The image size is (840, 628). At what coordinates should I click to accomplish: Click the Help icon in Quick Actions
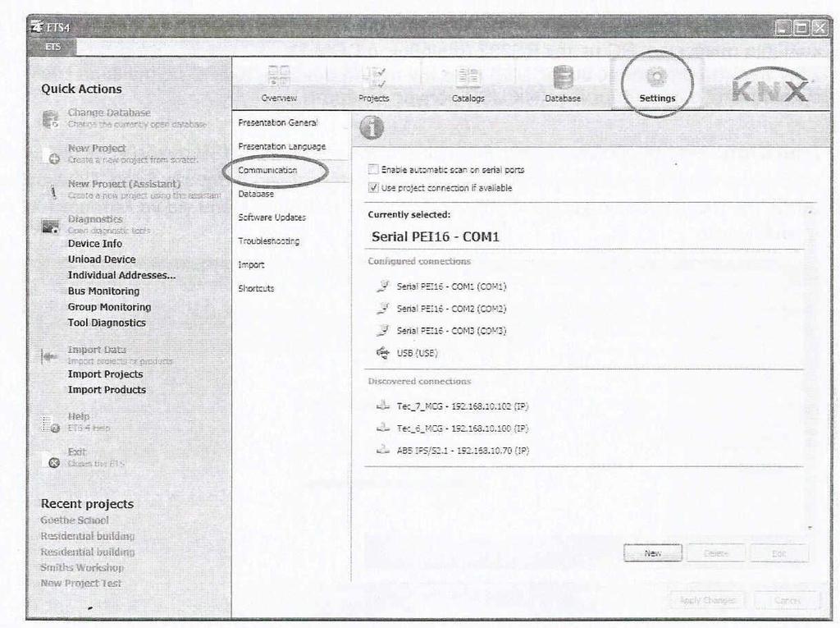(x=51, y=424)
